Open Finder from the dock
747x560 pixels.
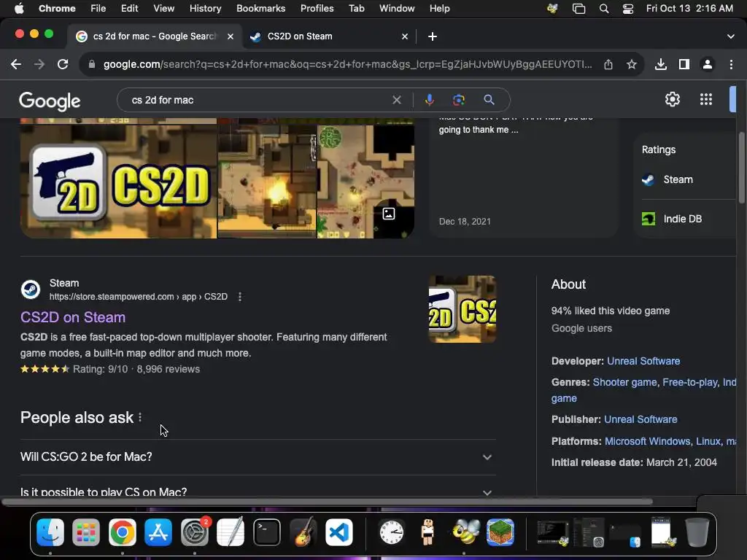click(50, 532)
